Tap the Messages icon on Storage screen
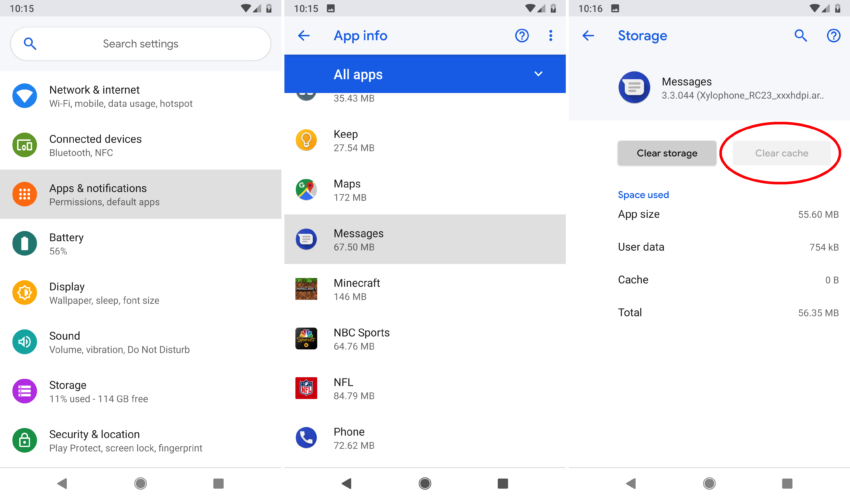This screenshot has width=850, height=500. coord(634,87)
